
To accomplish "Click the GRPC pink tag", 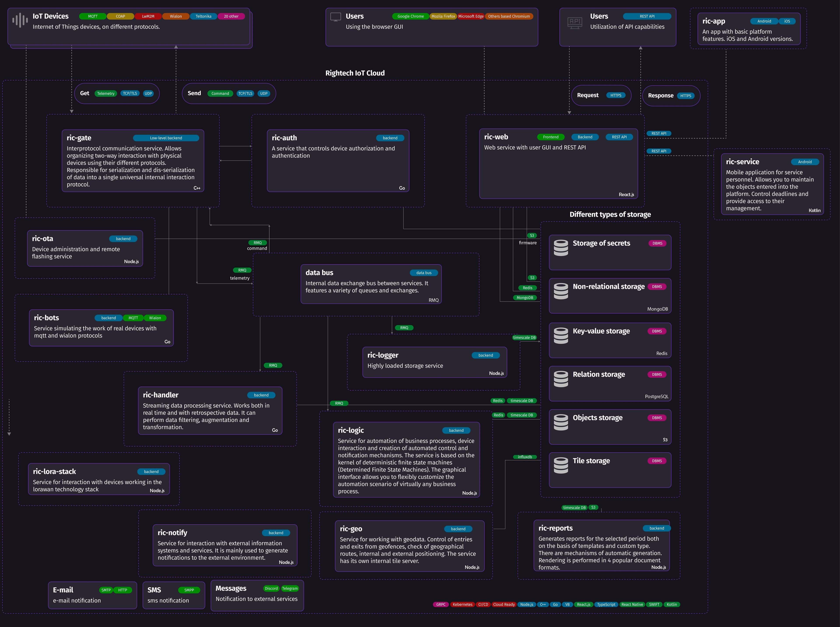I will click(x=441, y=605).
